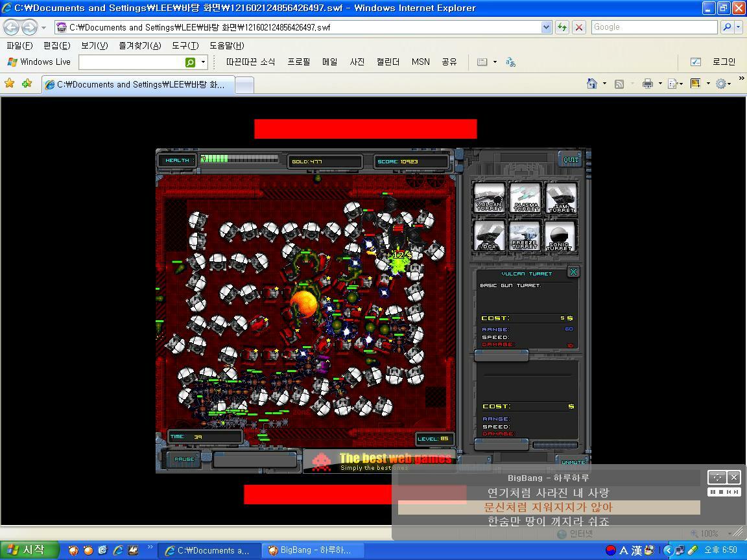747x560 pixels.
Task: Click the Windows Live translate icon
Action: [x=510, y=62]
